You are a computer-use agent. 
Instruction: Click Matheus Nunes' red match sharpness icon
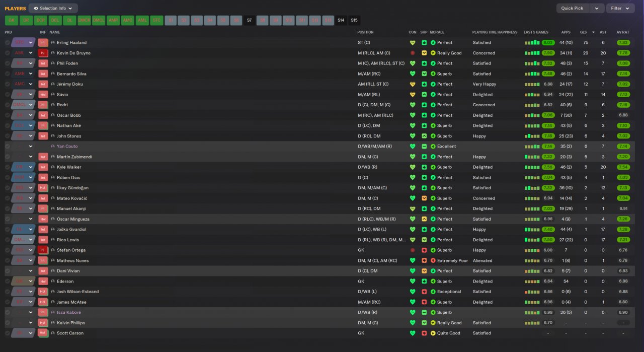pos(424,260)
